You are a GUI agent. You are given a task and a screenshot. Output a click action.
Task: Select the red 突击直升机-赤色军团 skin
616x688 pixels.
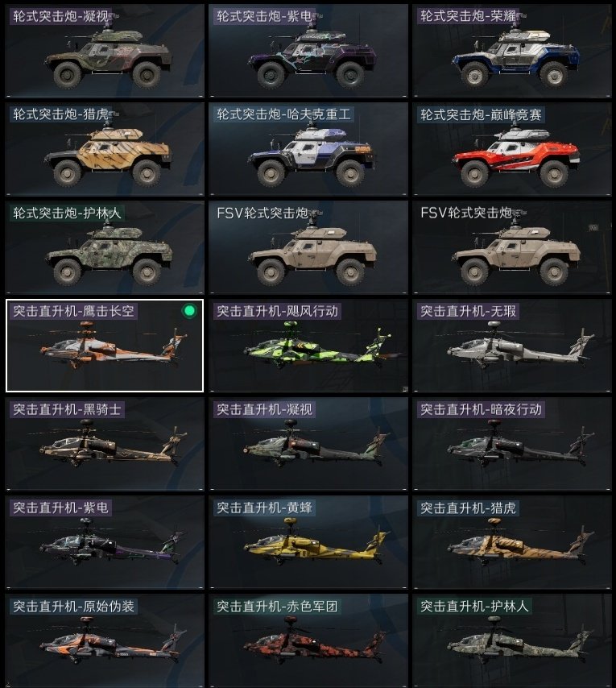[x=308, y=640]
